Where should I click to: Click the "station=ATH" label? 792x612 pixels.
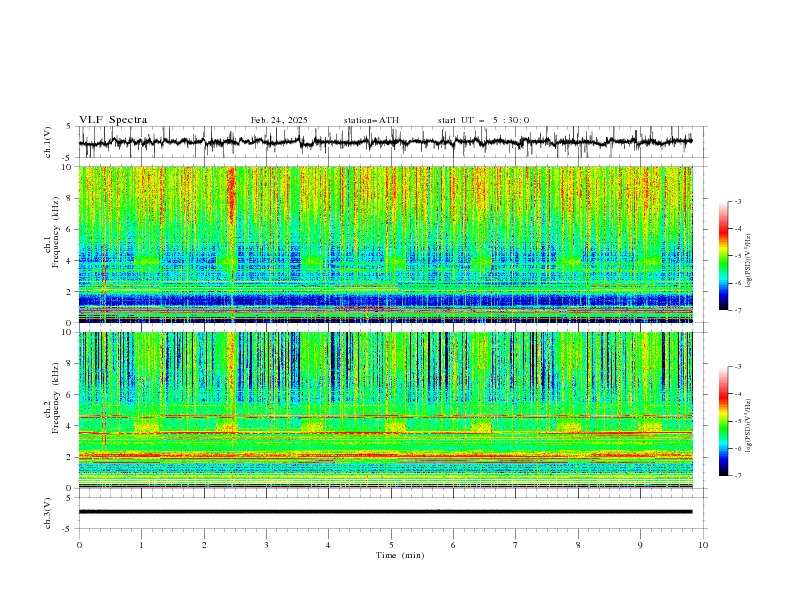coord(371,120)
